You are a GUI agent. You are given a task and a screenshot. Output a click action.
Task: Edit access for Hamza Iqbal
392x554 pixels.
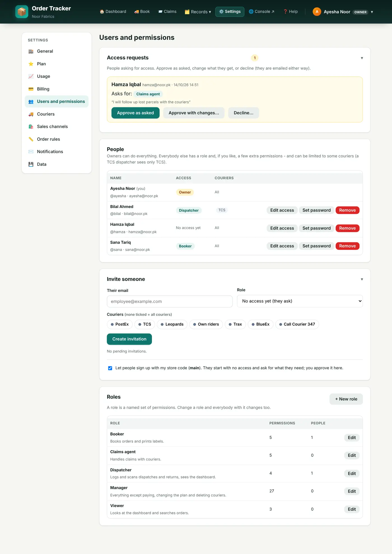point(282,228)
